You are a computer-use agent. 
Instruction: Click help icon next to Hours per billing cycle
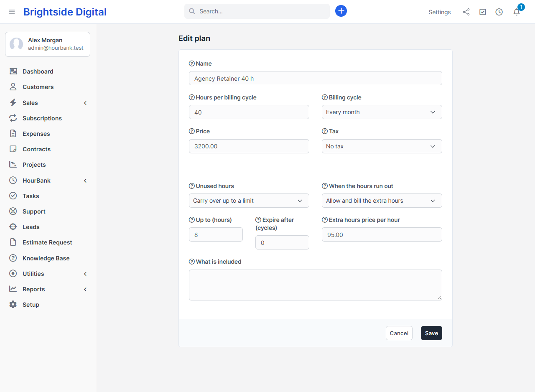coord(192,97)
